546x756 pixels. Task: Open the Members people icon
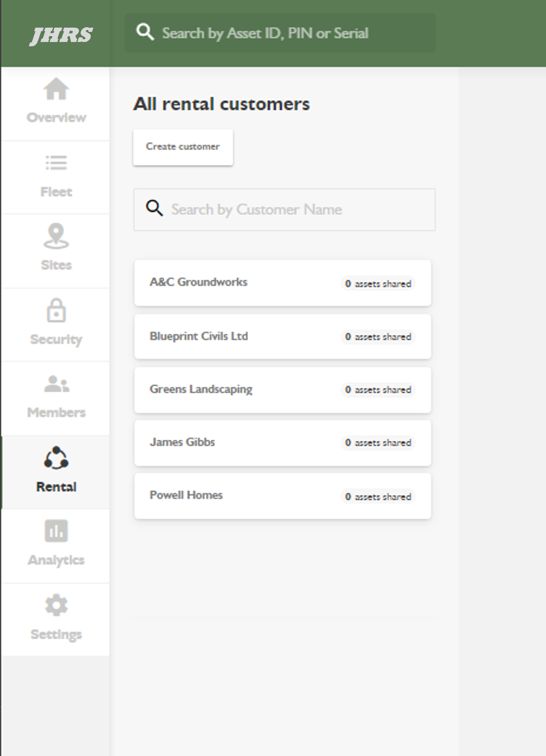[x=56, y=384]
